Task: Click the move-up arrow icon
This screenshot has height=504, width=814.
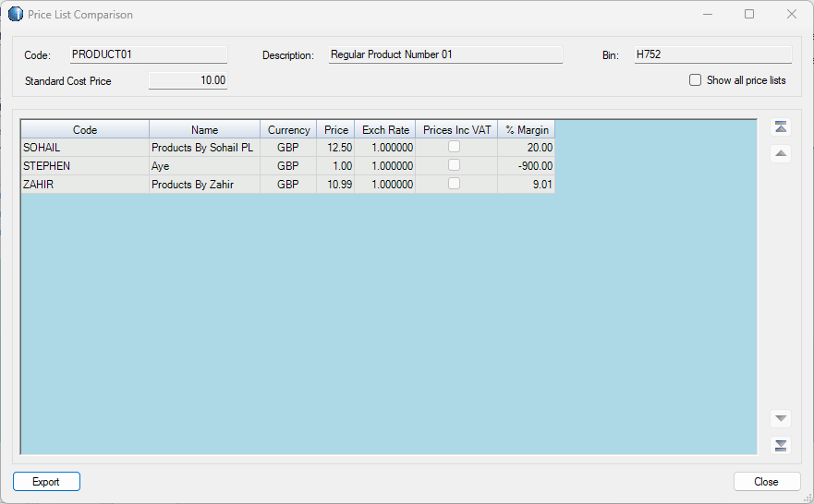Action: pos(781,153)
